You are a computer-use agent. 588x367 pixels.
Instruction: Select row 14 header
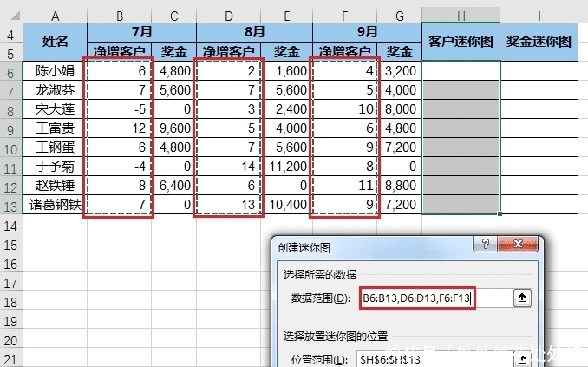[x=11, y=226]
